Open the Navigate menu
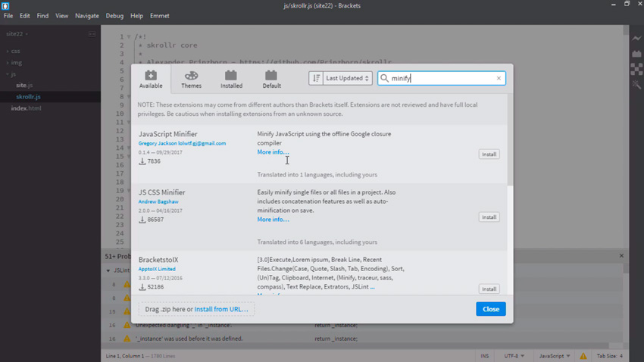 (86, 15)
